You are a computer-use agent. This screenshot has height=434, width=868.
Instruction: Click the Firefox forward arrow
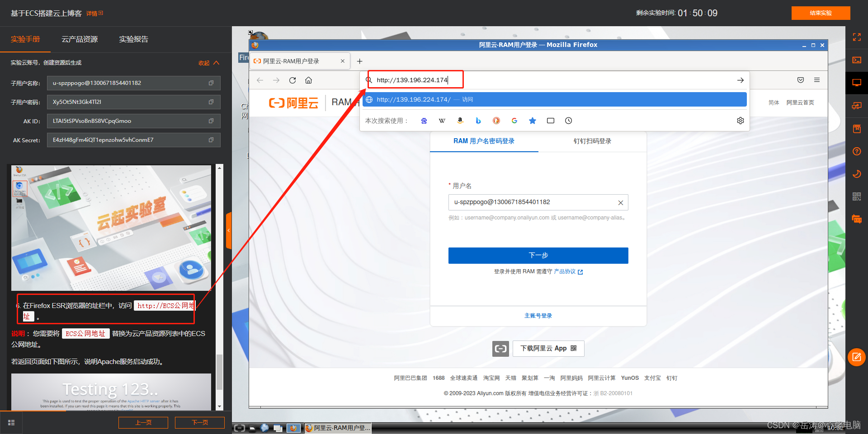tap(276, 80)
